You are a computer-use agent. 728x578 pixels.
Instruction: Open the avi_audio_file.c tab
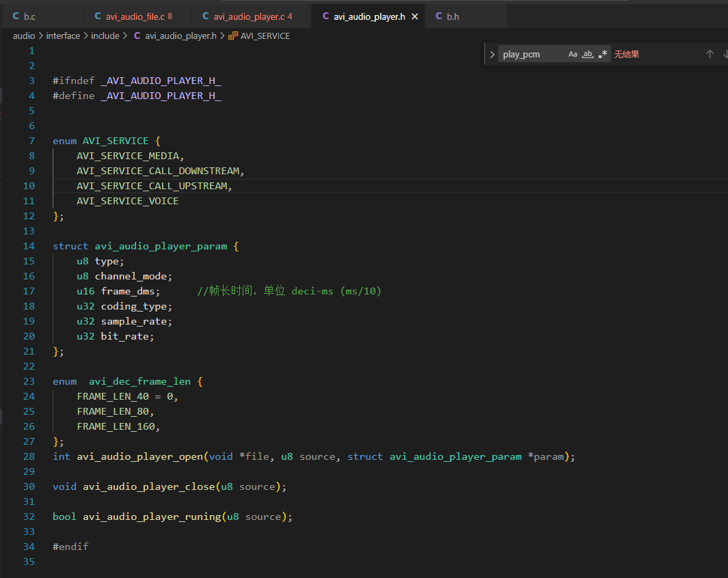coord(138,16)
